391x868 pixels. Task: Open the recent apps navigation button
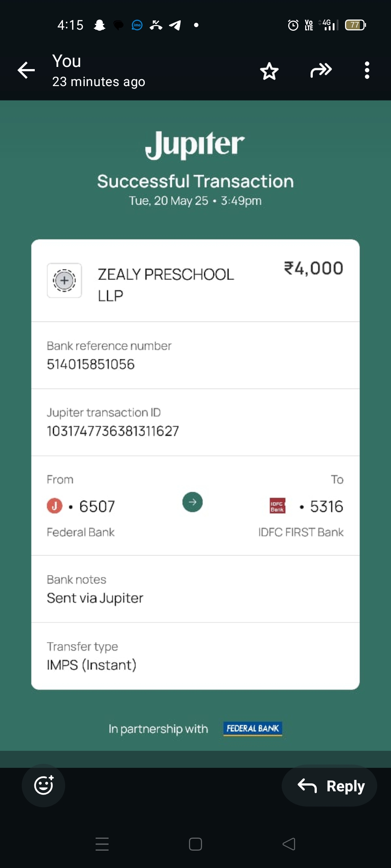point(102,844)
